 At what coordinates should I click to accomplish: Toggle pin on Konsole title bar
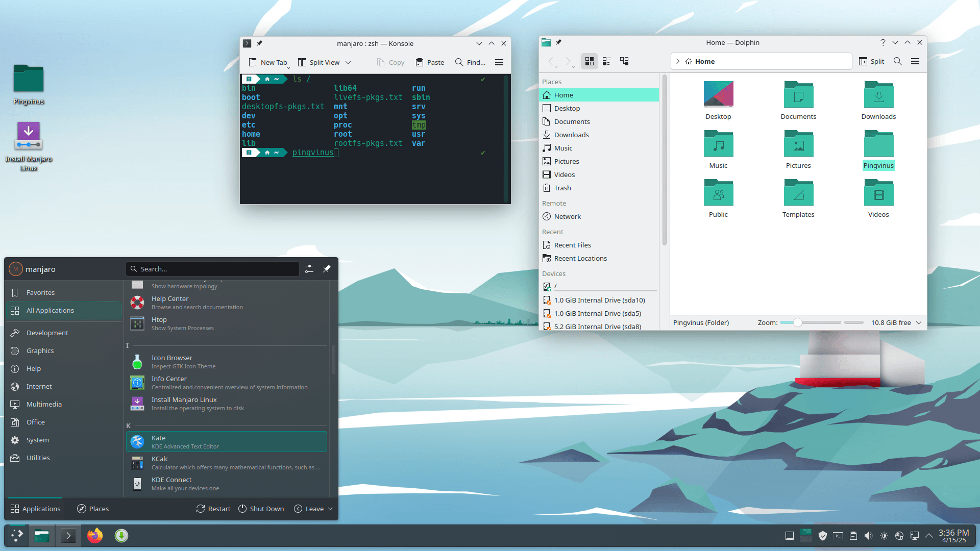click(x=259, y=43)
